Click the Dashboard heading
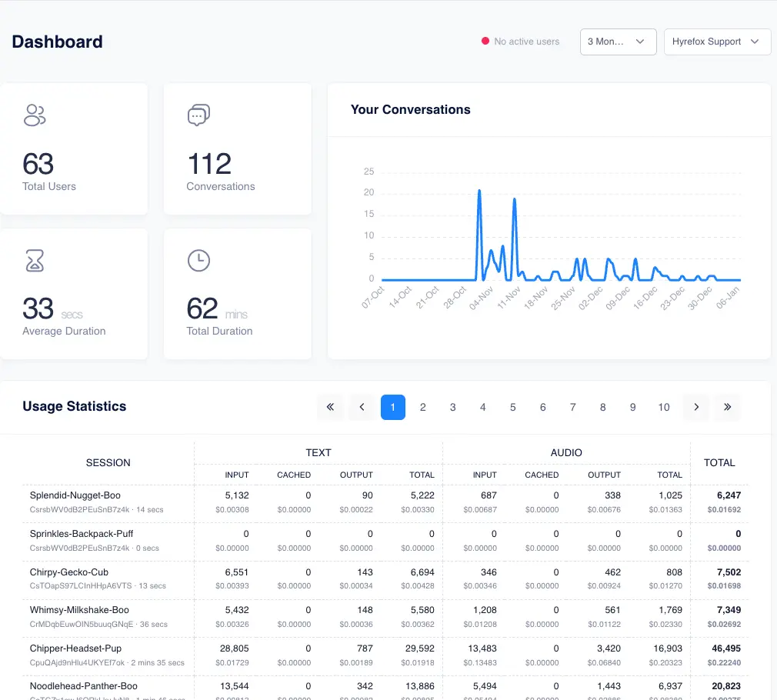 point(57,42)
